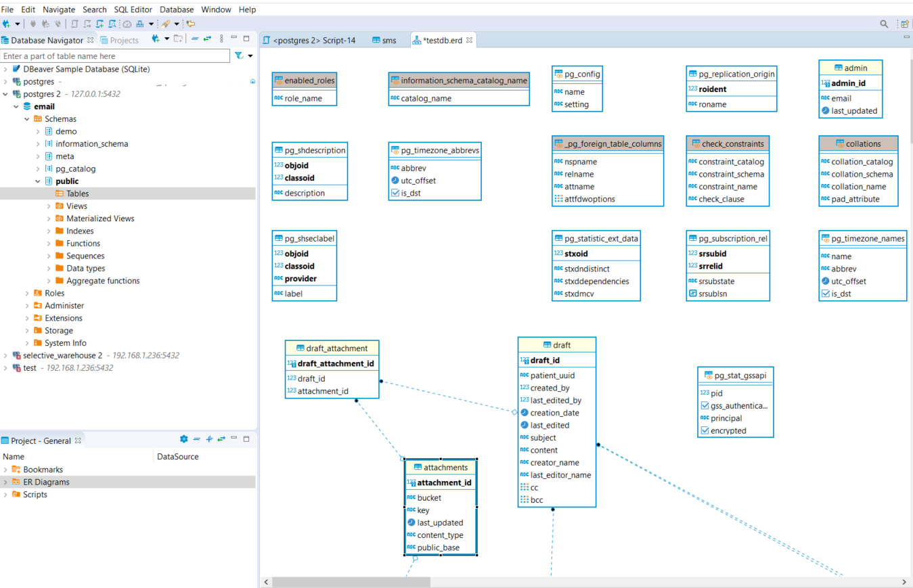Collapse the Schemas node
Image resolution: width=913 pixels, height=588 pixels.
(x=27, y=119)
